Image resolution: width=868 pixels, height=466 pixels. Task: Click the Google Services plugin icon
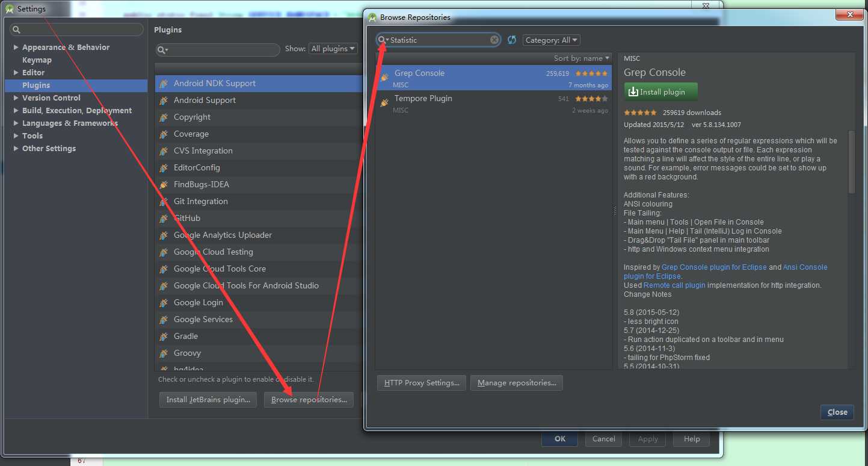[x=163, y=320]
